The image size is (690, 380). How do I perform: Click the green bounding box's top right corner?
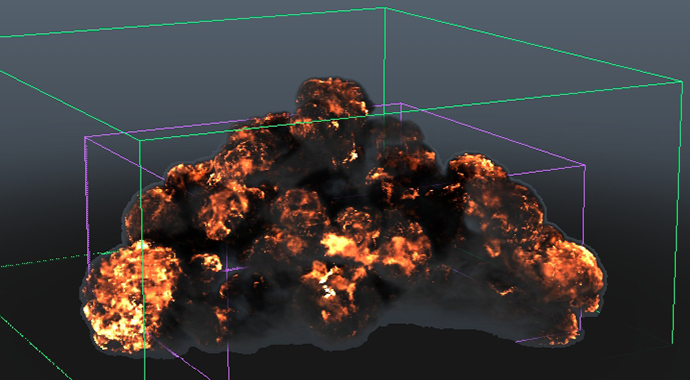pyautogui.click(x=682, y=81)
